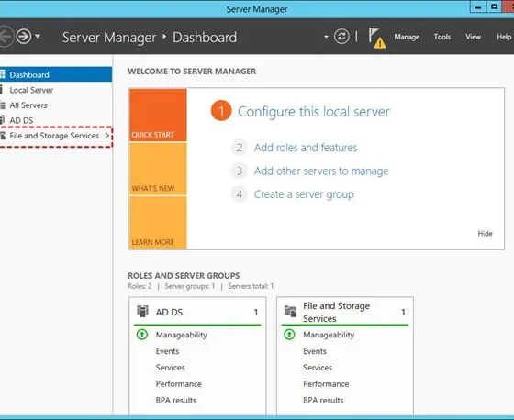Open Events under File and Storage tile
The height and width of the screenshot is (420, 514).
pos(315,351)
